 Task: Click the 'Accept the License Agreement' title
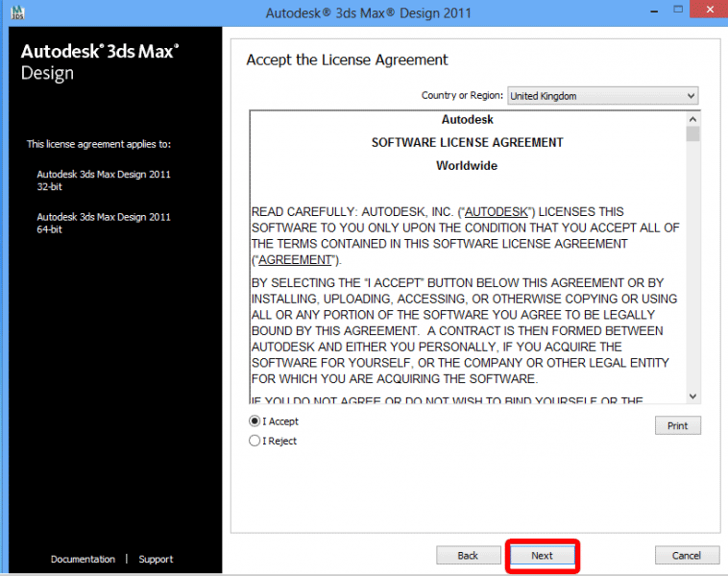347,60
